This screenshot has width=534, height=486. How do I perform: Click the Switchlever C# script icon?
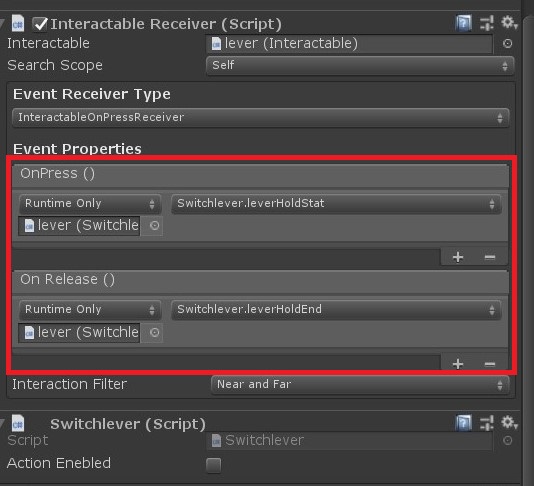[x=18, y=423]
